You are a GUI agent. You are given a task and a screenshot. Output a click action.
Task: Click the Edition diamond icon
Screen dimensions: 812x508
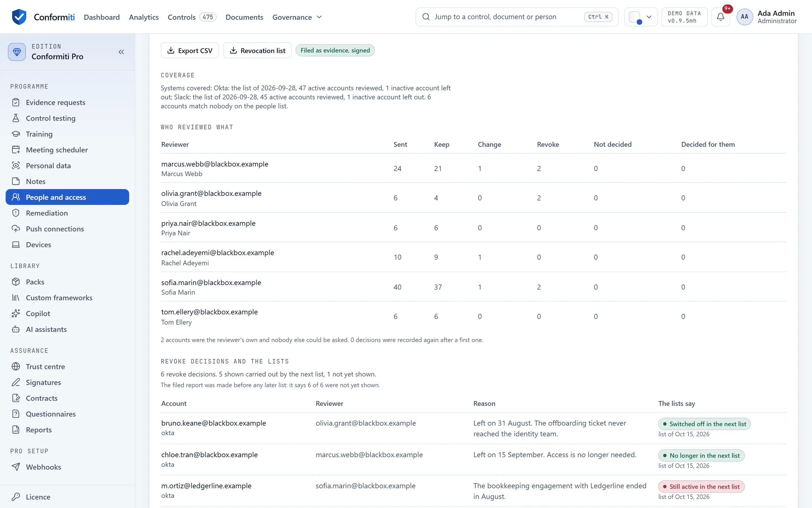coord(17,52)
